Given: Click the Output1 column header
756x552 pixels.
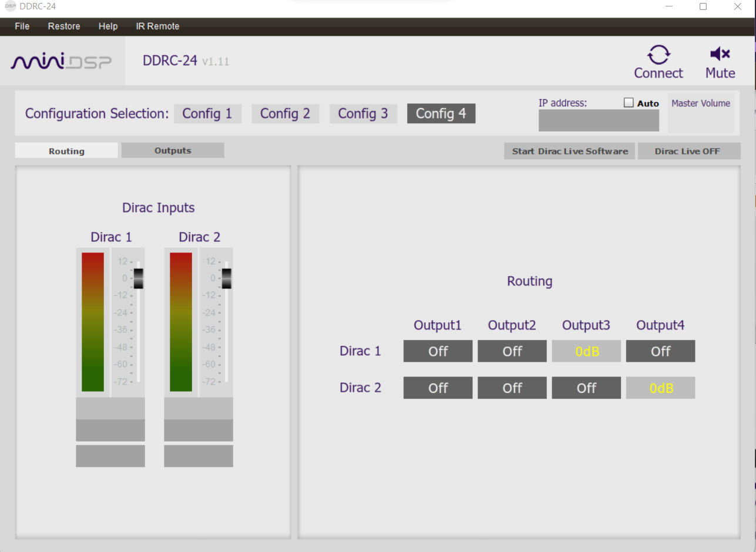Looking at the screenshot, I should tap(438, 325).
